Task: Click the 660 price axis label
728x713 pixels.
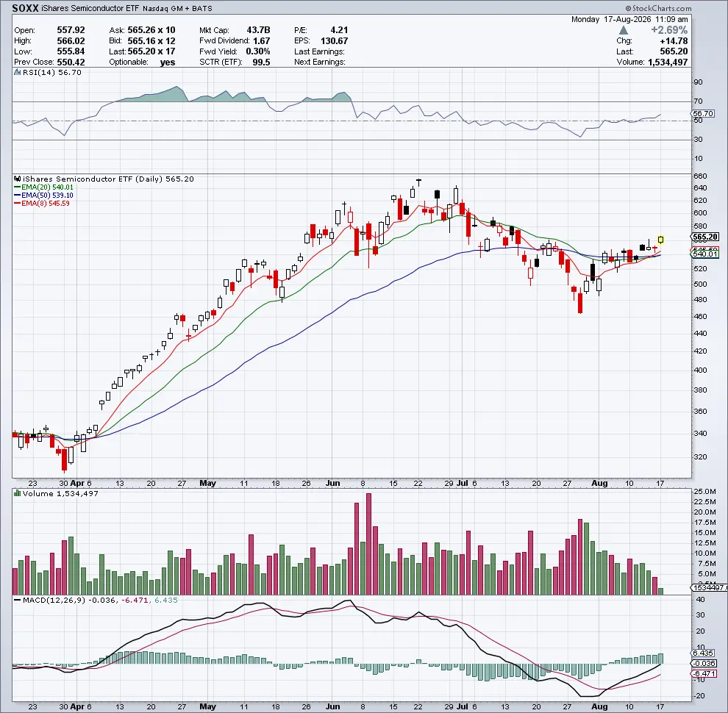Action: 700,176
